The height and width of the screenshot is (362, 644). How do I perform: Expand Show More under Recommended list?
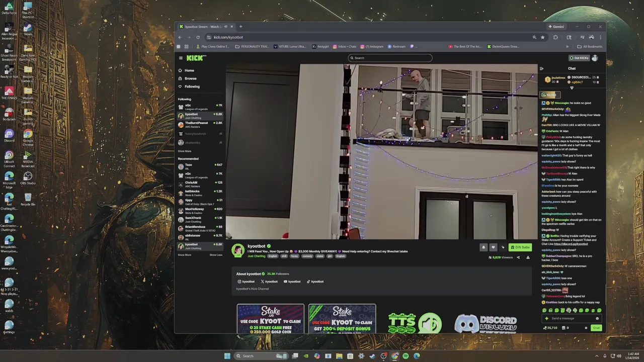[185, 255]
